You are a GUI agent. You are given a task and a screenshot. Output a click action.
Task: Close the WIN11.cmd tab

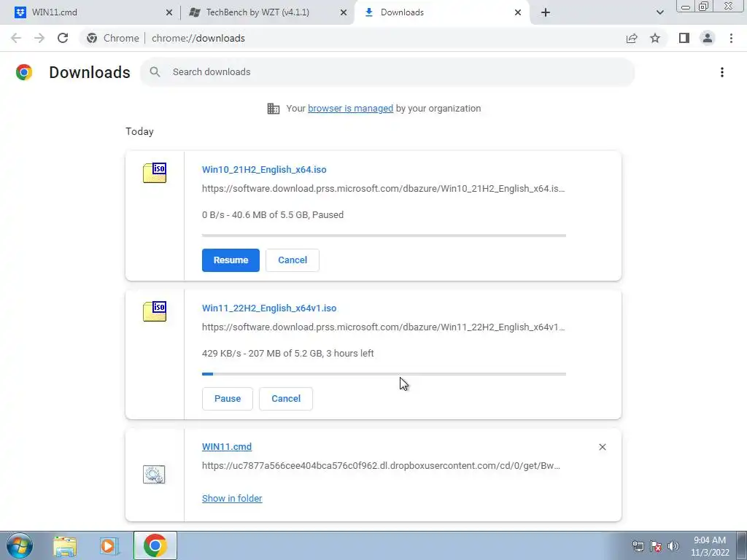tap(169, 12)
